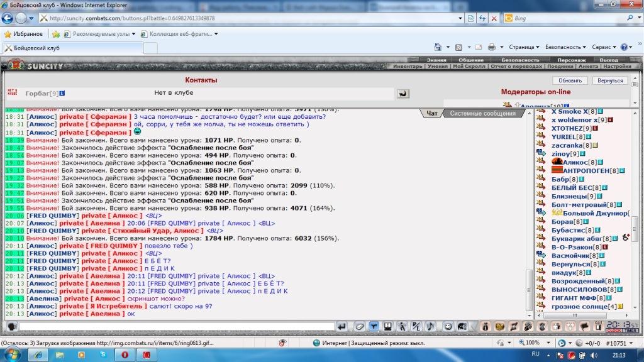Click the Windows Start orb

tap(13, 354)
